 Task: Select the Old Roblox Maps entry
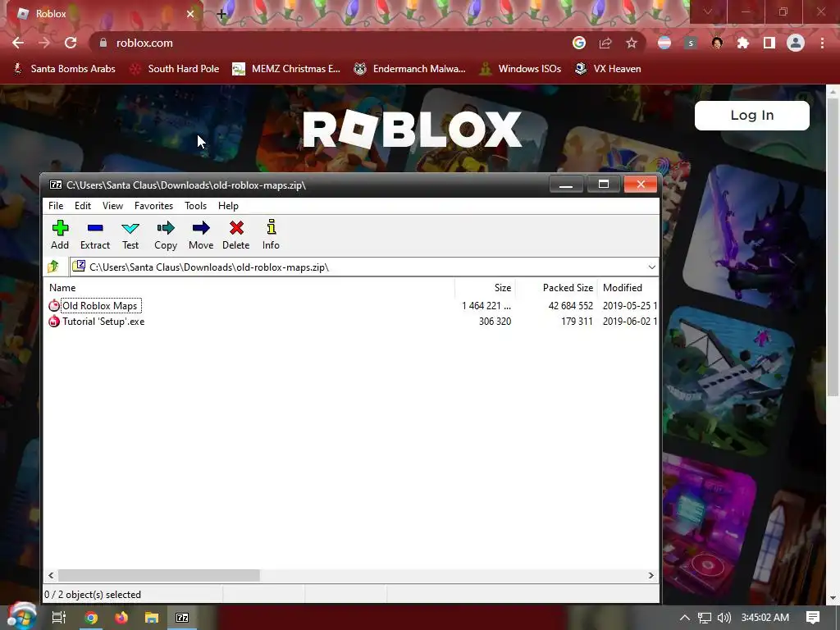99,306
